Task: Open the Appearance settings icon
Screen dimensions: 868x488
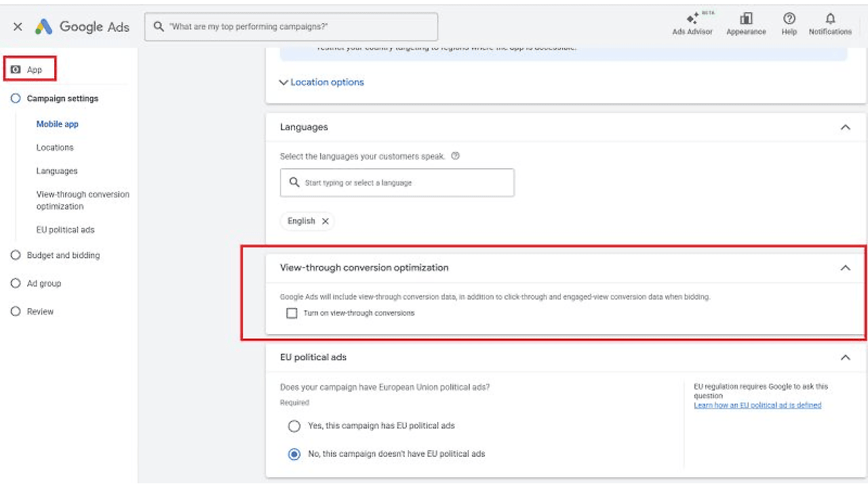Action: click(x=746, y=20)
